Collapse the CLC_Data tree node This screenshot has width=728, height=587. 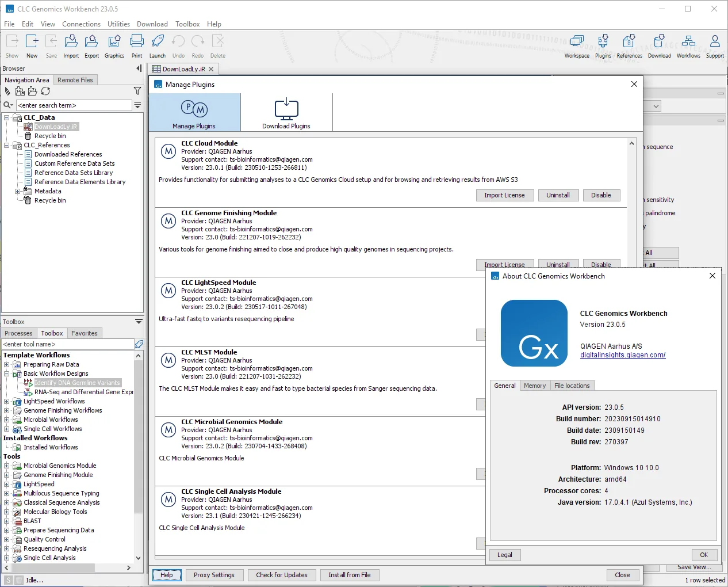(x=7, y=117)
